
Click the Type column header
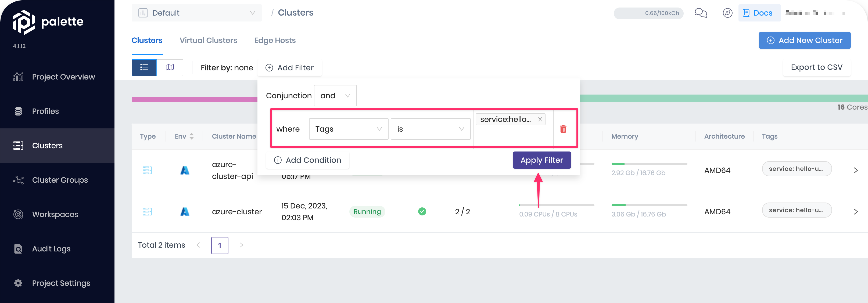148,136
